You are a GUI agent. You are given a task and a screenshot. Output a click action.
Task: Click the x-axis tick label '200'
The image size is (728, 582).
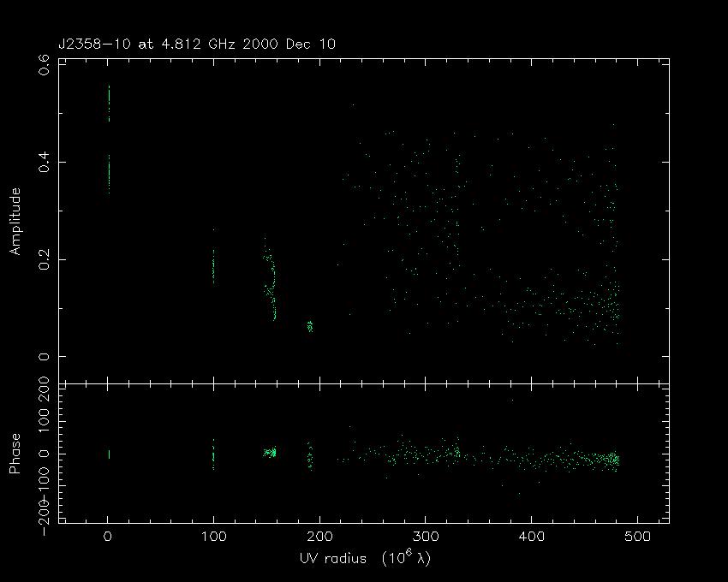click(x=320, y=537)
